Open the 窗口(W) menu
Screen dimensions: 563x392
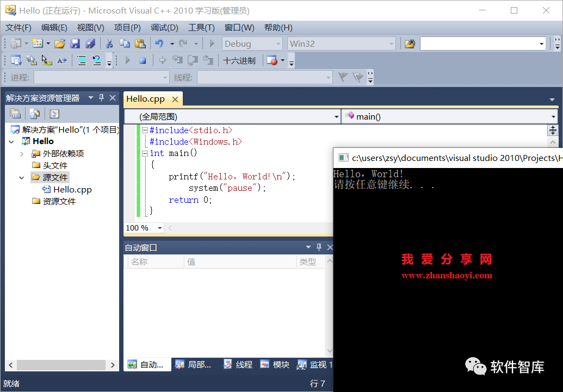pyautogui.click(x=239, y=28)
